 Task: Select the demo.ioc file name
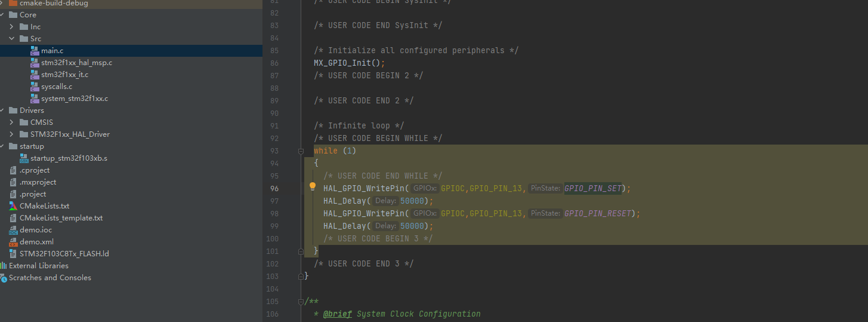click(x=35, y=230)
